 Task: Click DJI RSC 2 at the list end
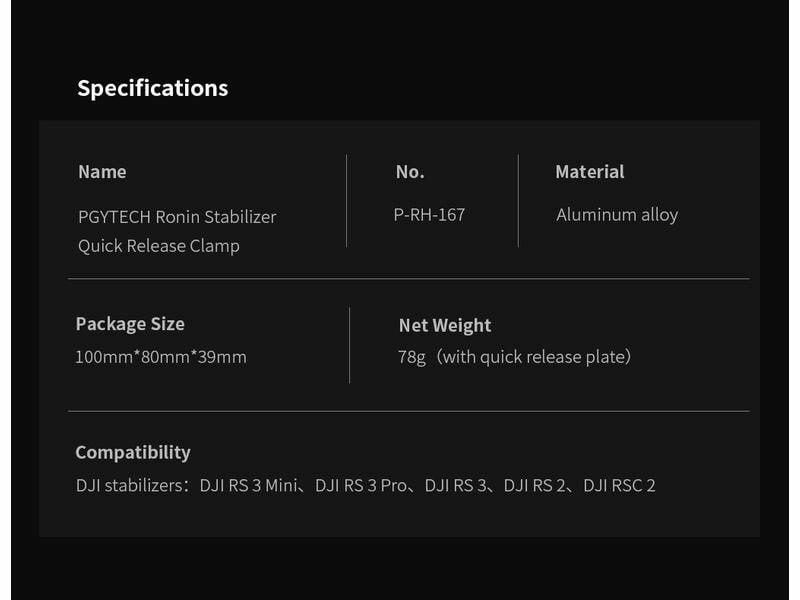[x=619, y=486]
